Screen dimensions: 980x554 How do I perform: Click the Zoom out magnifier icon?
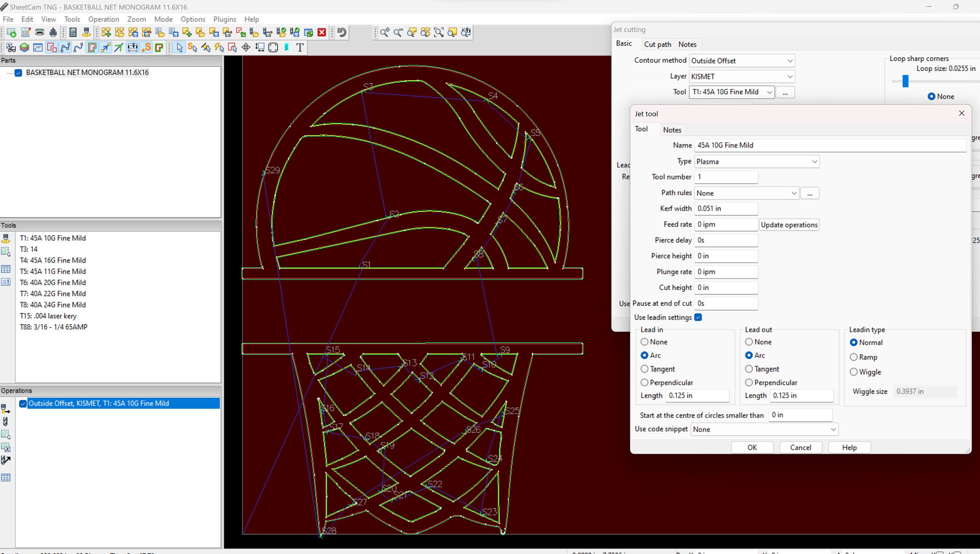point(398,32)
